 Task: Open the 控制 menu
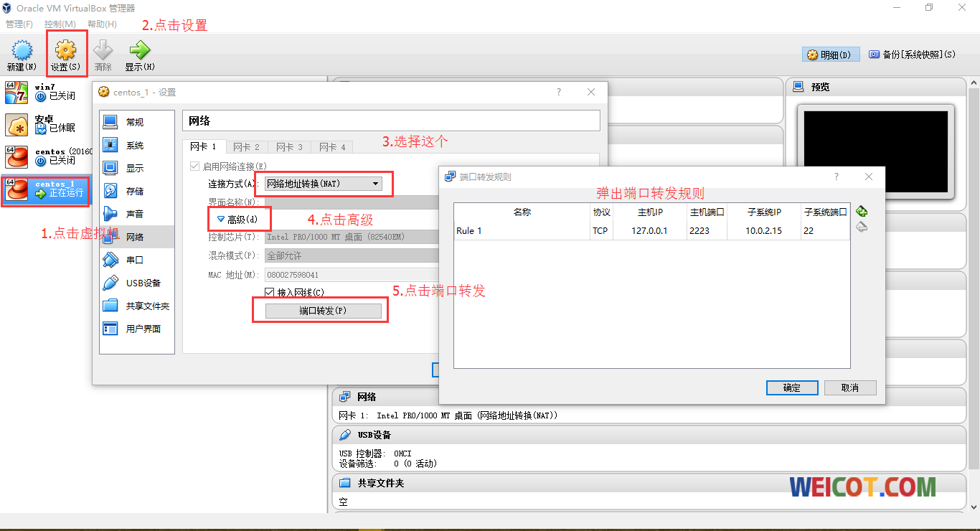click(x=60, y=24)
